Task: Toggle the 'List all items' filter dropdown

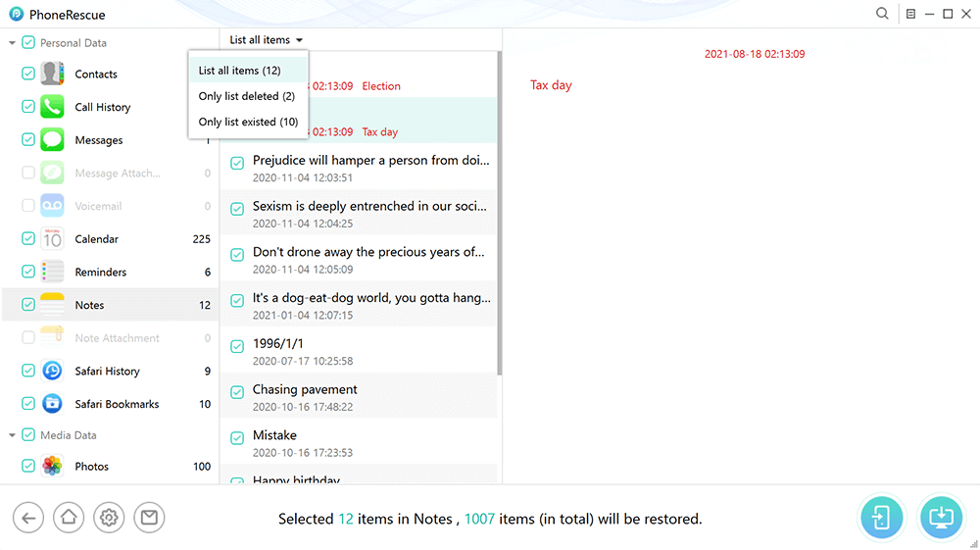Action: [x=266, y=40]
